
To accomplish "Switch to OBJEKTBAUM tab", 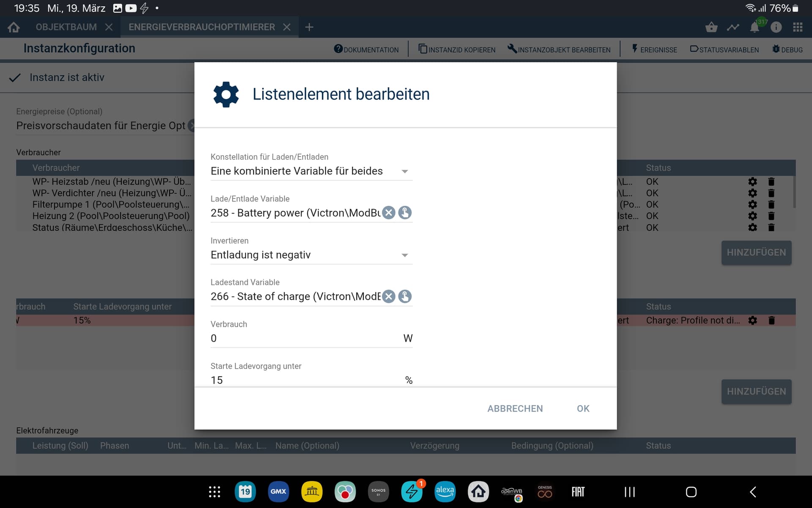I will (x=66, y=27).
